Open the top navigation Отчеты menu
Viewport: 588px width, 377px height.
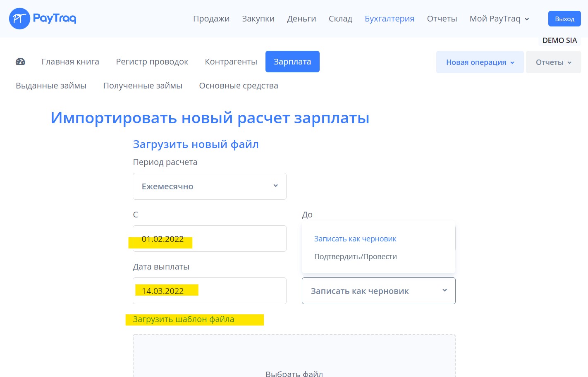(442, 19)
